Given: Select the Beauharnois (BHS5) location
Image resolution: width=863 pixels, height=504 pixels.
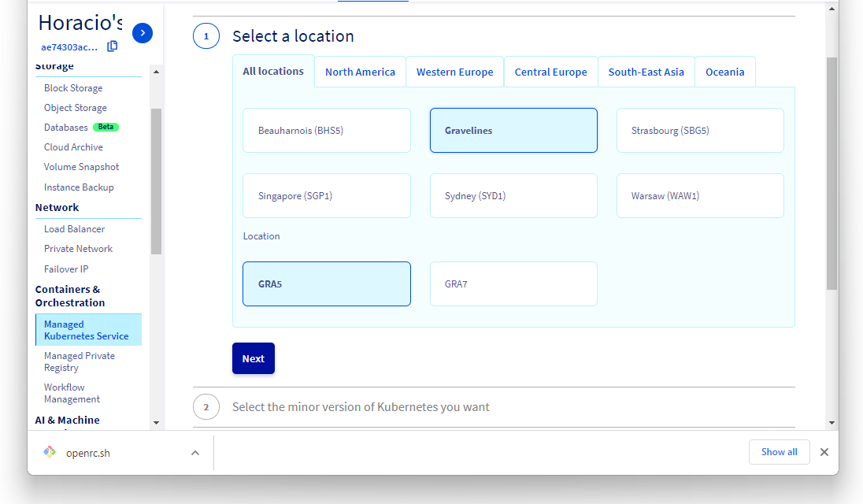Looking at the screenshot, I should pyautogui.click(x=326, y=130).
